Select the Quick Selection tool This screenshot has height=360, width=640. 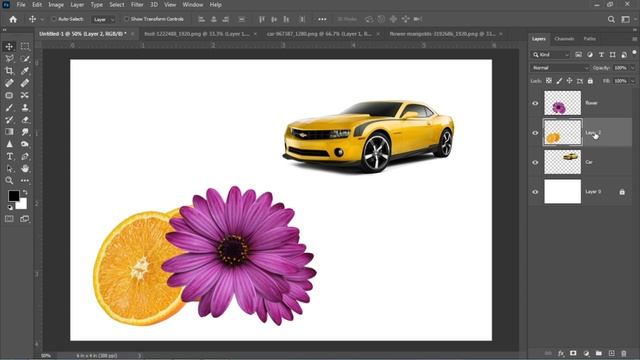(x=25, y=58)
